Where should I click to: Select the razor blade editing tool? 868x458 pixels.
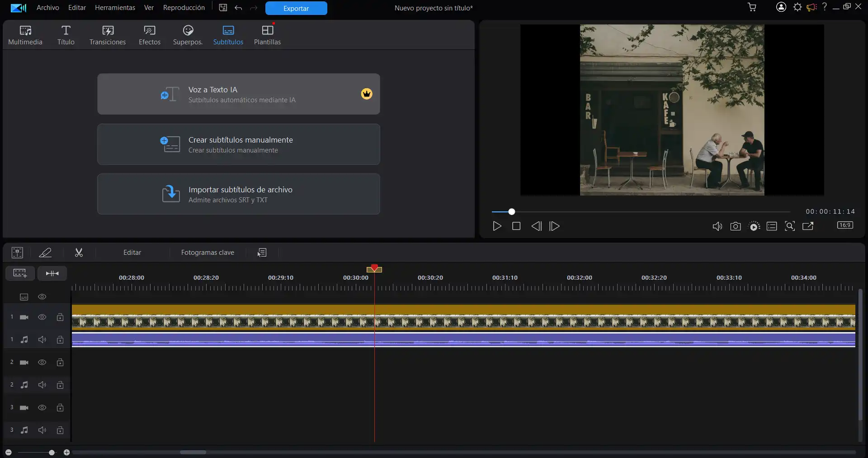pyautogui.click(x=45, y=253)
